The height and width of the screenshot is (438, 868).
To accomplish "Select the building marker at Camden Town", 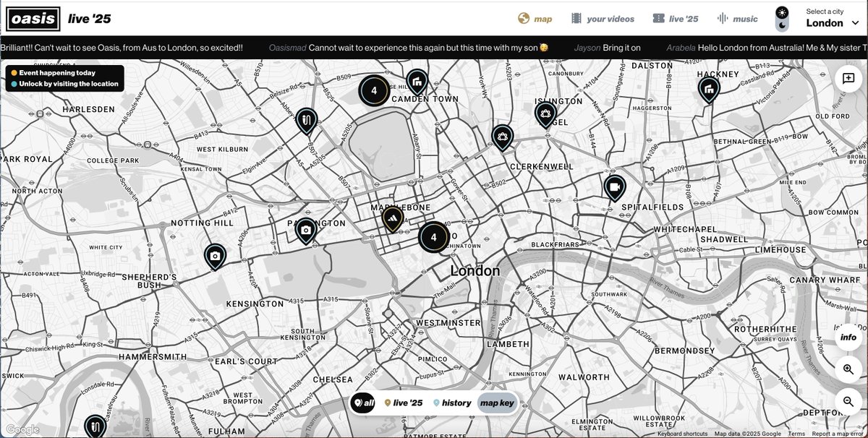I will click(417, 82).
